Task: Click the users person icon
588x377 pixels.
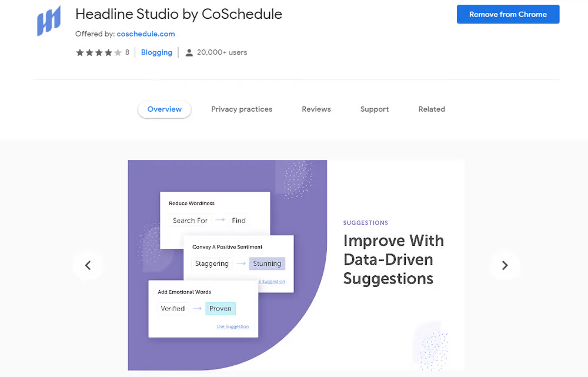Action: coord(189,52)
